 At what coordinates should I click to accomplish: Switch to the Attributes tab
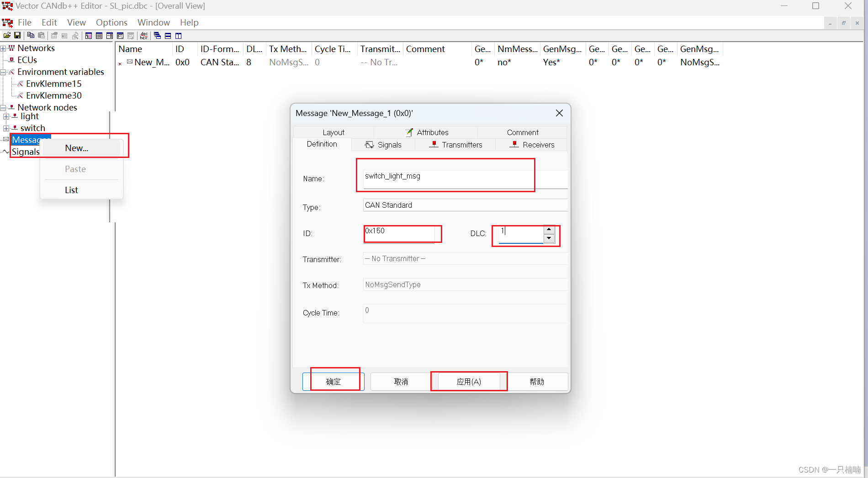point(426,132)
